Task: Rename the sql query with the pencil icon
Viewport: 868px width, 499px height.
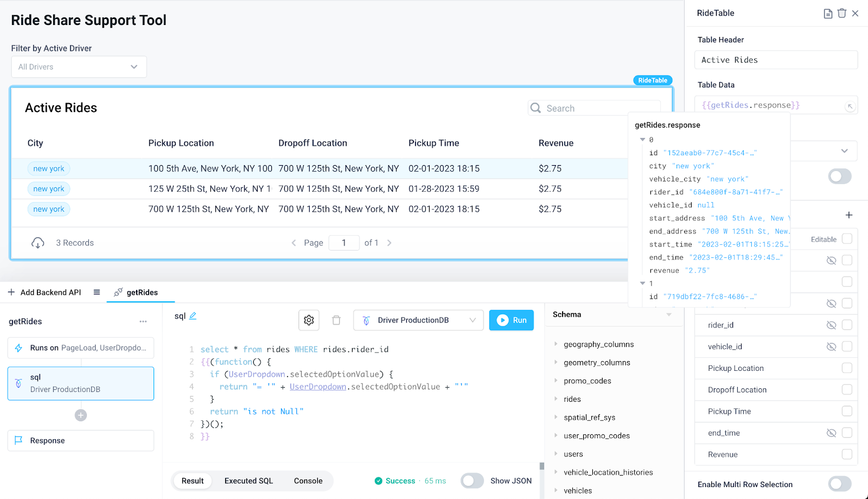Action: pyautogui.click(x=194, y=315)
